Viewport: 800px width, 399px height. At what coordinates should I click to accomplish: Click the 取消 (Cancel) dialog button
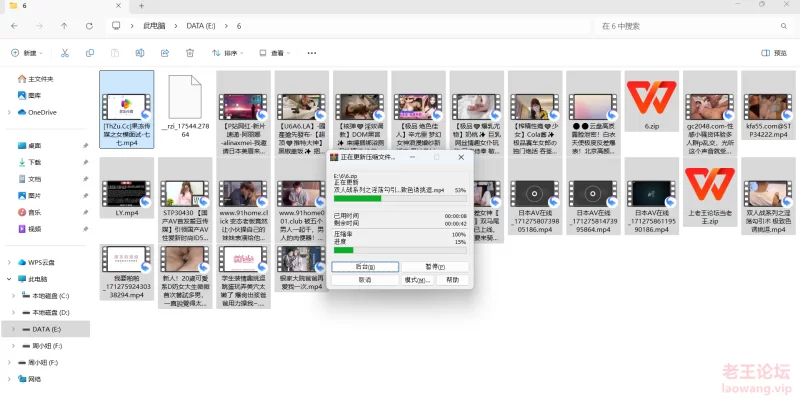(365, 280)
